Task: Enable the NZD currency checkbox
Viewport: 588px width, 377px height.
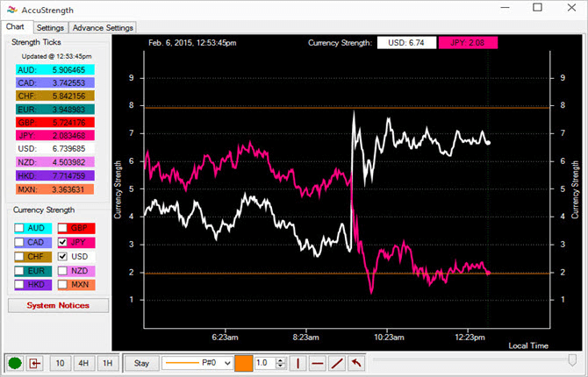Action: (x=62, y=271)
